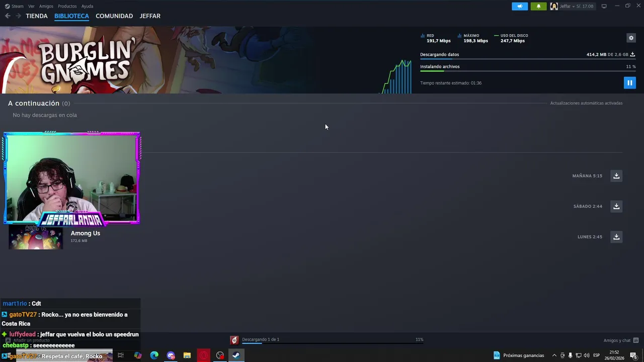Image resolution: width=644 pixels, height=362 pixels.
Task: Open the Ayuda menu
Action: click(x=87, y=6)
